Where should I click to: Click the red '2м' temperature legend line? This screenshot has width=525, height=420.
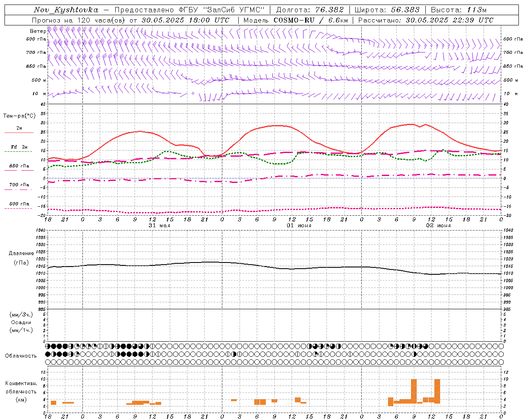19,132
